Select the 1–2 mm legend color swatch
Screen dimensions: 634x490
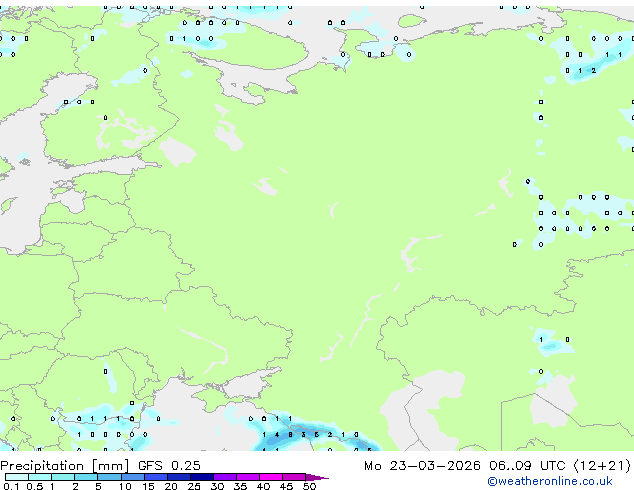[x=64, y=477]
